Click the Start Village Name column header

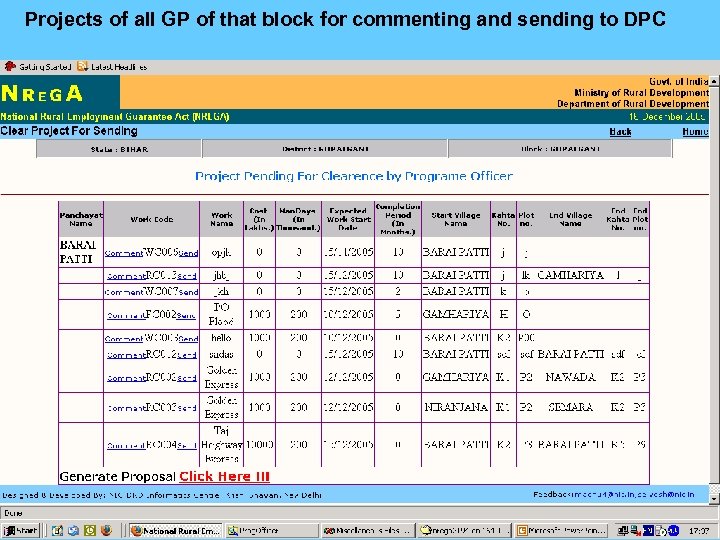click(x=456, y=219)
